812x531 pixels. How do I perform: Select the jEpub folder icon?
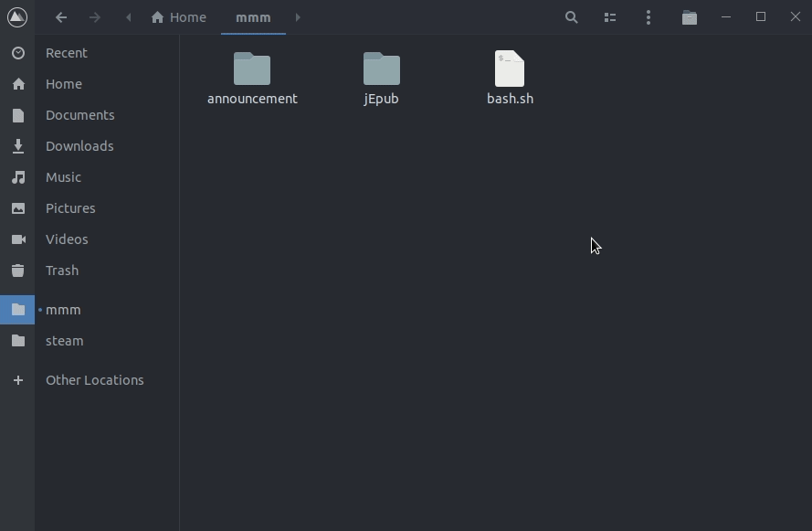tap(382, 69)
